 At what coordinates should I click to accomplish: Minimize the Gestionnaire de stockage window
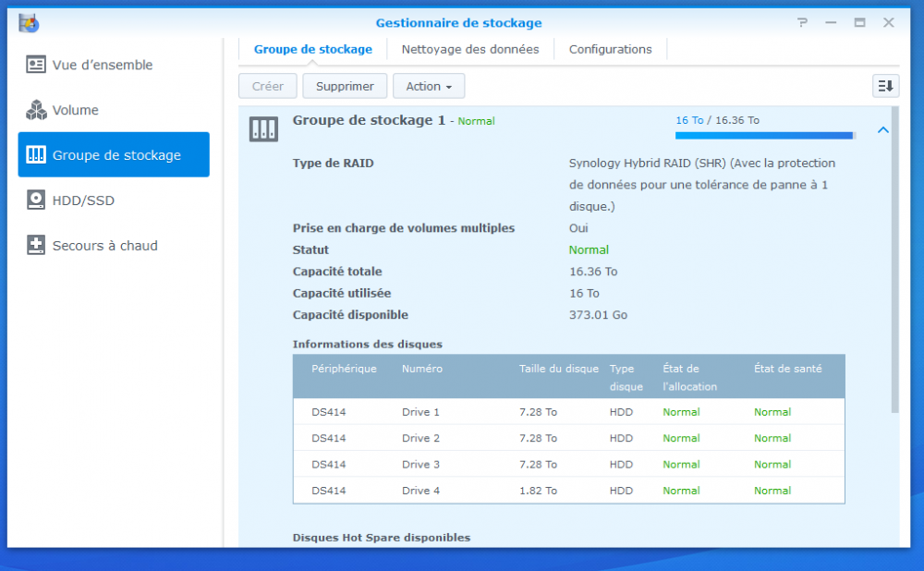(x=831, y=22)
